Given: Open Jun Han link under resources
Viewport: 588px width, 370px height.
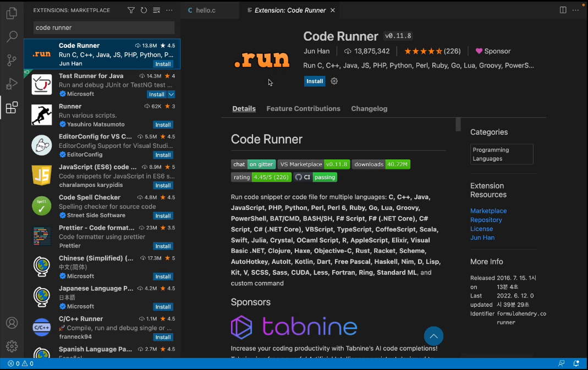Looking at the screenshot, I should click(x=482, y=238).
